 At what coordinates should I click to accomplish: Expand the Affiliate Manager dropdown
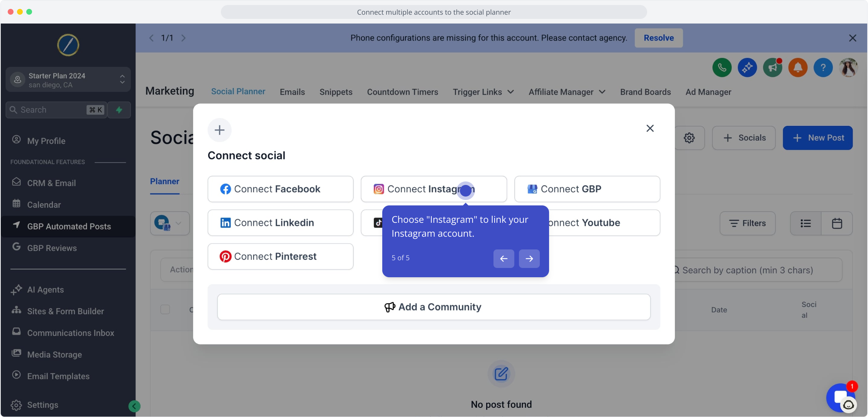(x=567, y=92)
